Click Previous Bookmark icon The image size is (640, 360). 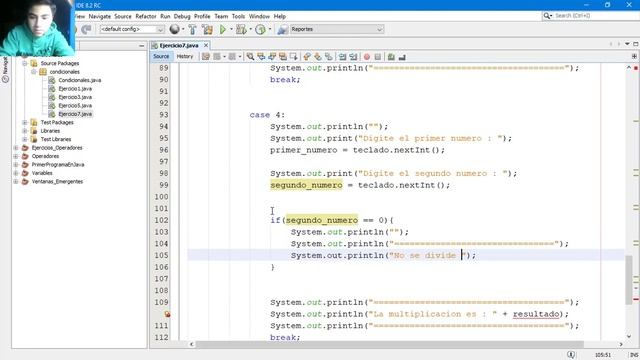click(307, 57)
